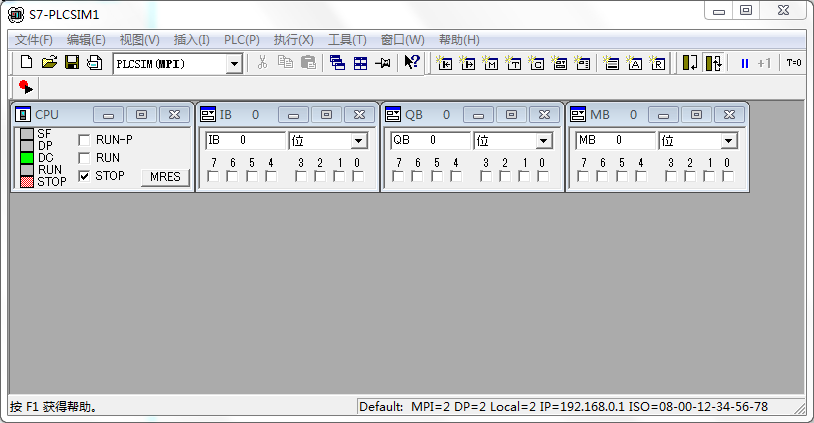Open the 执行(X) menu
Screen dimensions: 814x423
click(x=294, y=40)
